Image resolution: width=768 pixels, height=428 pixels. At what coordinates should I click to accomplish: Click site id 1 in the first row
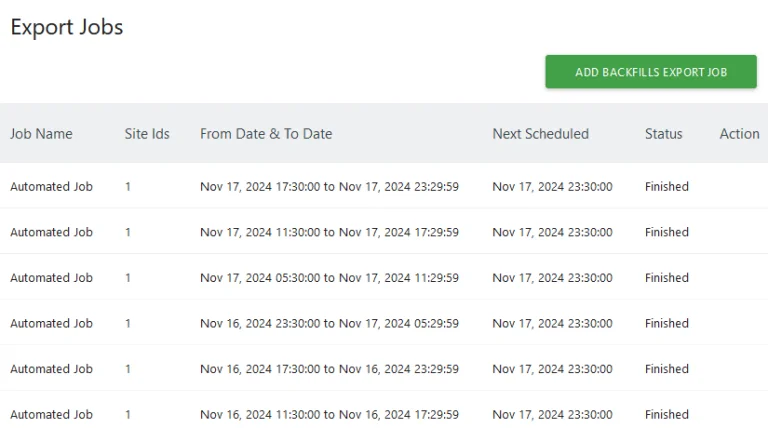[128, 187]
